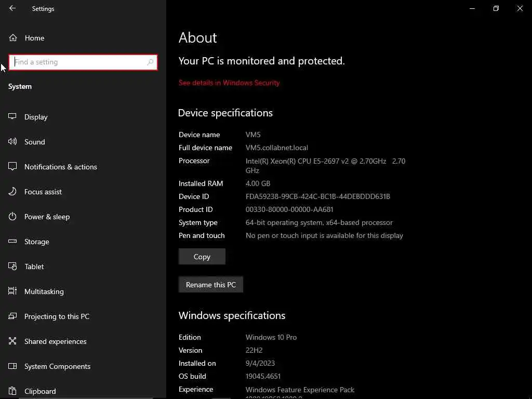The width and height of the screenshot is (532, 399).
Task: Click the System Components icon
Action: [12, 366]
